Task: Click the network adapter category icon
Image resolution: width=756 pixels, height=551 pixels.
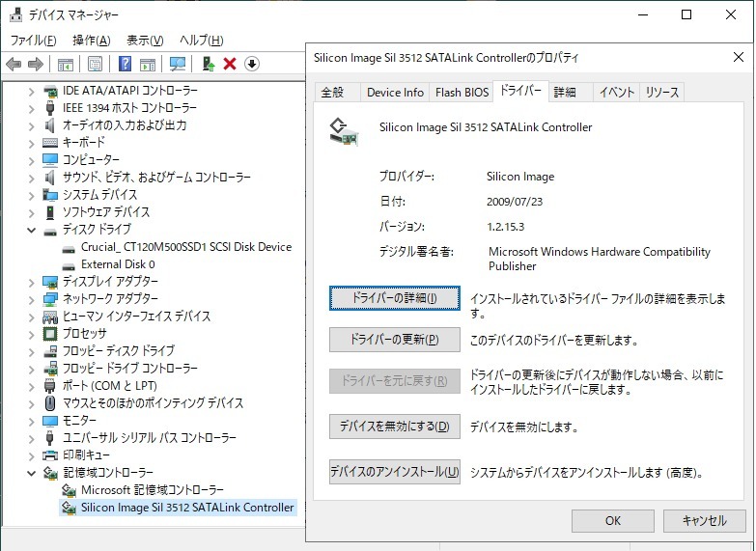Action: pyautogui.click(x=50, y=299)
